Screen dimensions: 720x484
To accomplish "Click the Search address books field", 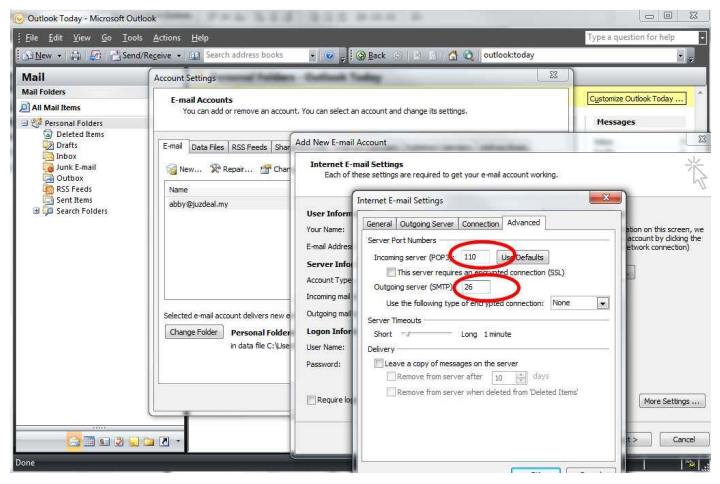I will 256,56.
